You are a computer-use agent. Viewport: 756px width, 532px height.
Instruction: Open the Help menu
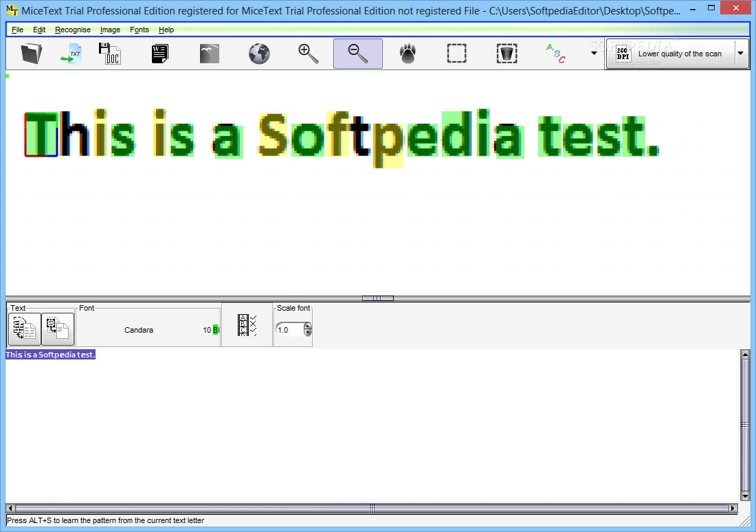(x=166, y=30)
